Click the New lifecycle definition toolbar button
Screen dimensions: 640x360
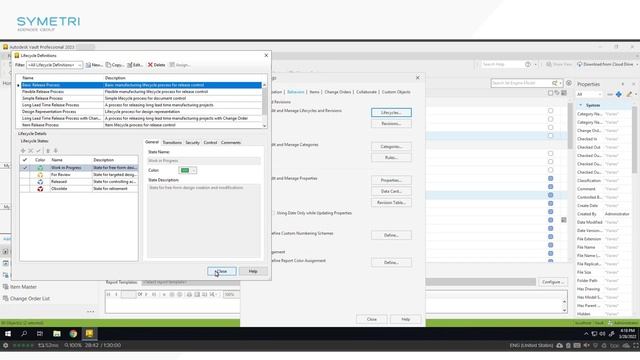click(94, 65)
